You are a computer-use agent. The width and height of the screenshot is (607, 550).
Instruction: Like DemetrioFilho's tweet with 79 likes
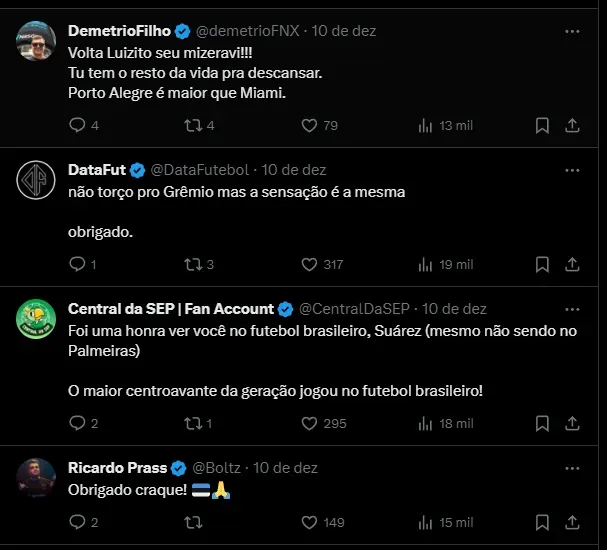[x=310, y=125]
